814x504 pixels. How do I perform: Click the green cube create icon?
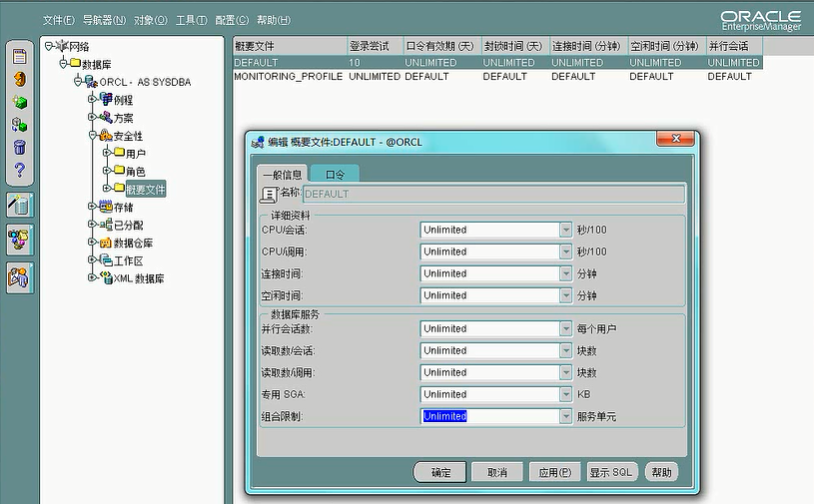tap(20, 102)
